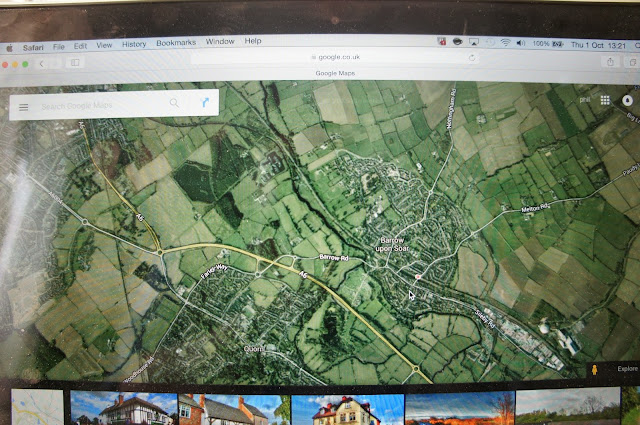Open the Bookmarks menu

coord(176,42)
